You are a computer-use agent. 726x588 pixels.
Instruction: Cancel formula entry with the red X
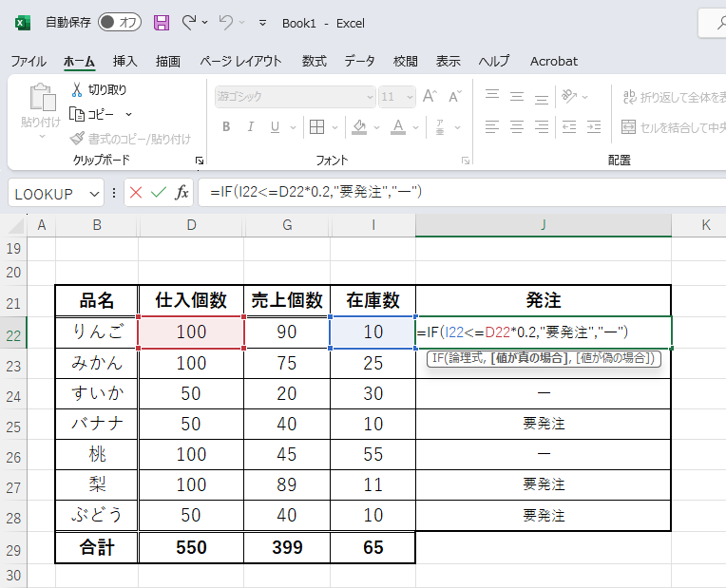136,193
